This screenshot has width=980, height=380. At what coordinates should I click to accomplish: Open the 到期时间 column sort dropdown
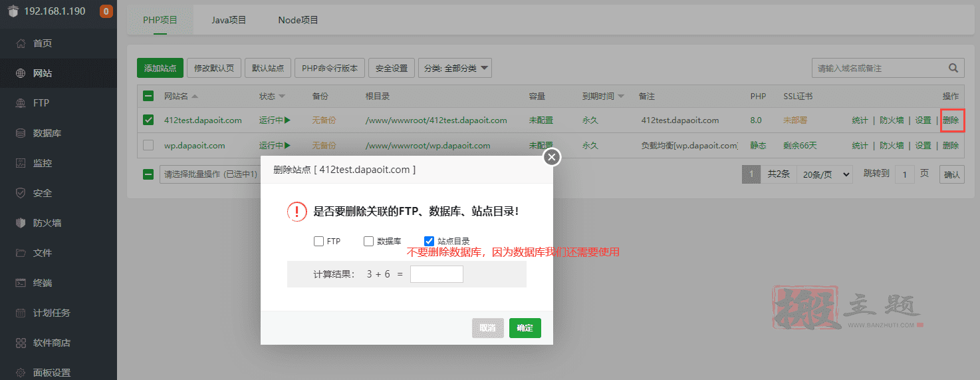pos(621,96)
